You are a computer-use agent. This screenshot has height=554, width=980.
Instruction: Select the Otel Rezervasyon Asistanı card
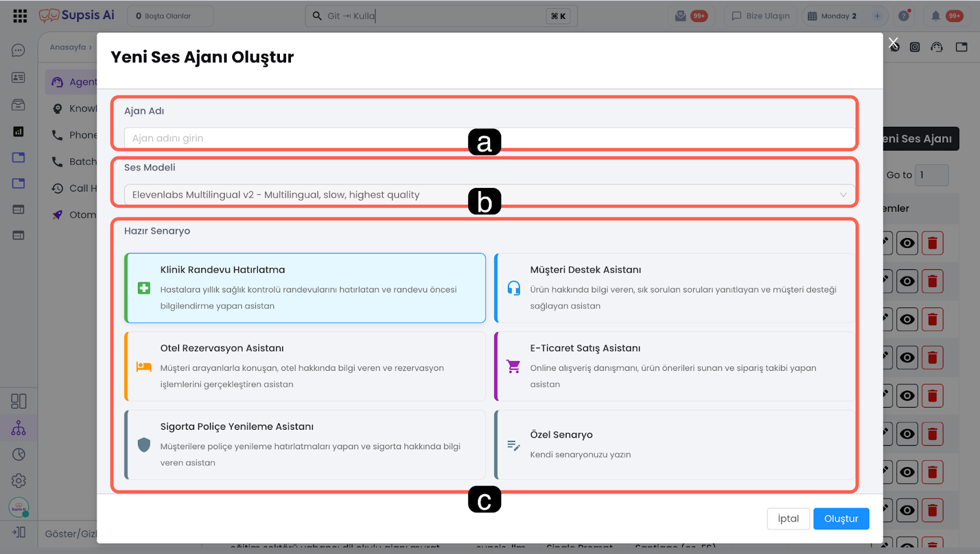click(305, 366)
